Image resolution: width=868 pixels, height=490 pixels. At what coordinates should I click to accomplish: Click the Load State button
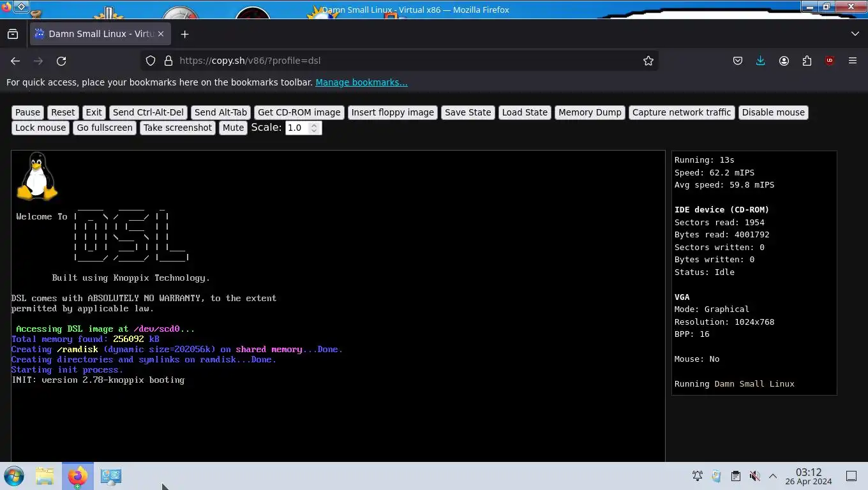[x=525, y=112]
